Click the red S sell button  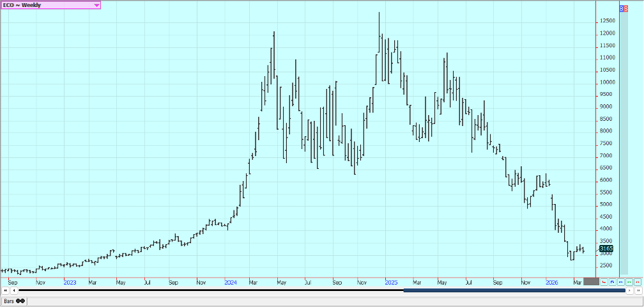coord(626,9)
